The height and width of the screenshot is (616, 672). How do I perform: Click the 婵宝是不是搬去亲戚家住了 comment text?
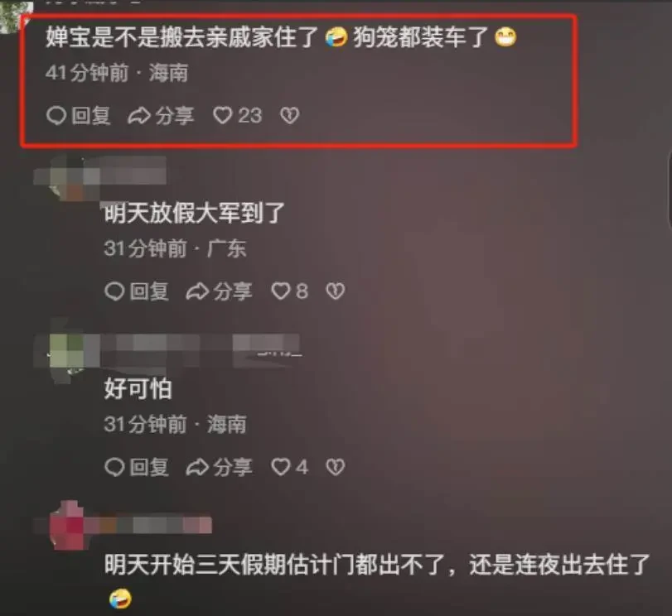click(181, 37)
